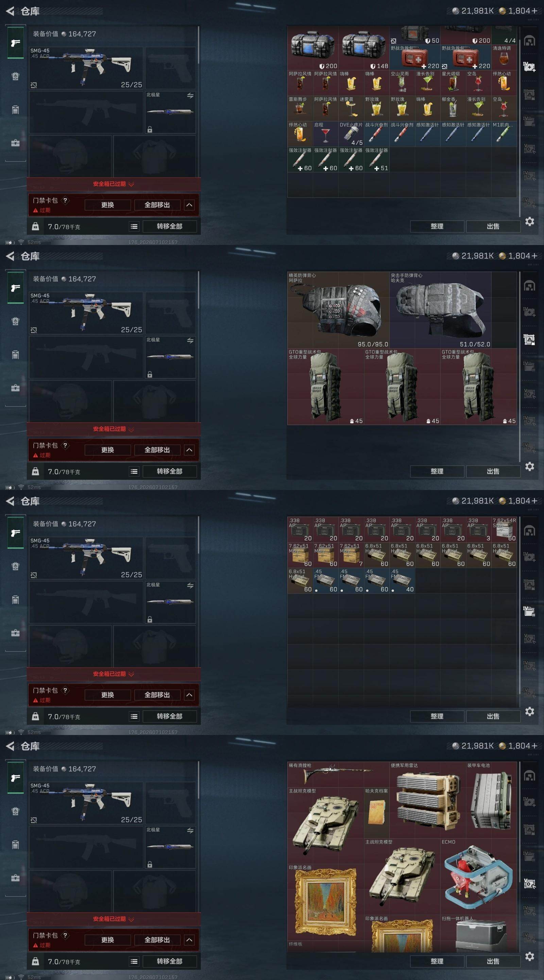Select the armor repair kit showing 148
This screenshot has height=980, width=544.
point(364,48)
